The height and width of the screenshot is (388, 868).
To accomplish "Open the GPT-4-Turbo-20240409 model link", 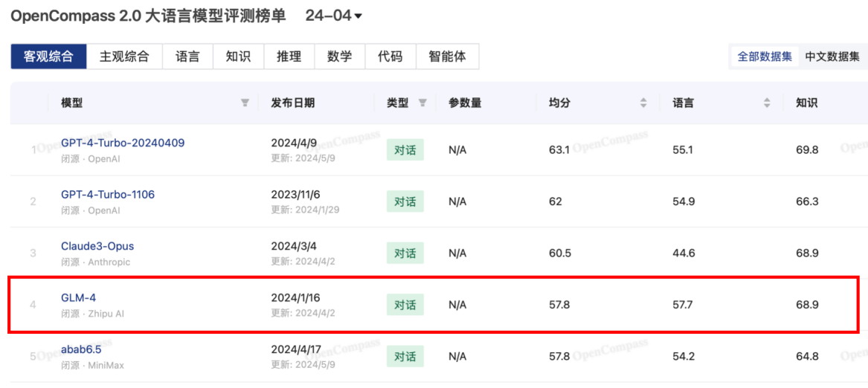I will [122, 143].
